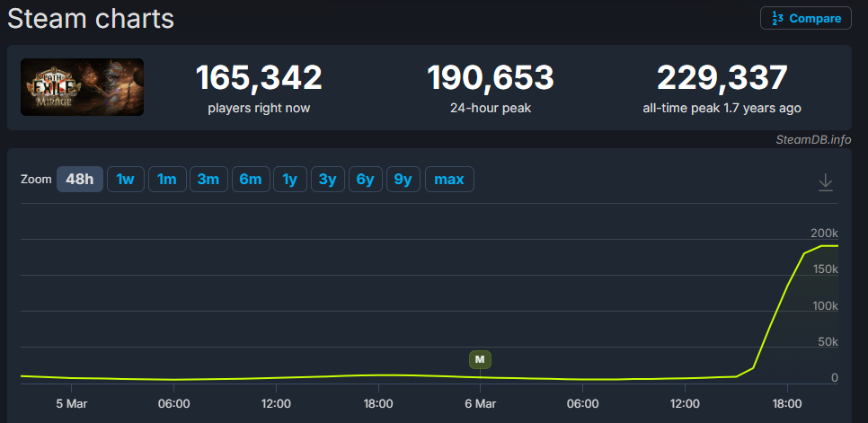Click the 150k axis label

point(824,269)
